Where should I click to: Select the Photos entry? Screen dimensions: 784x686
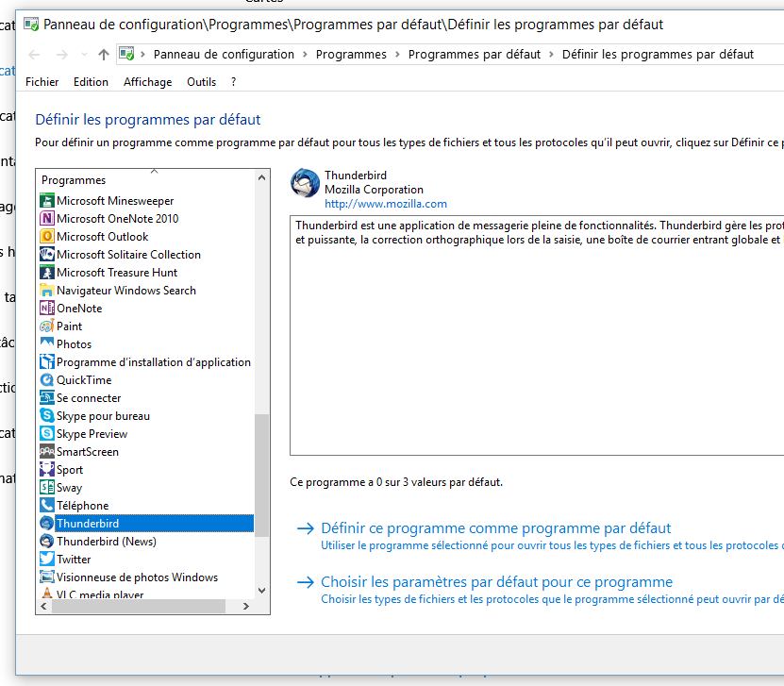coord(74,344)
